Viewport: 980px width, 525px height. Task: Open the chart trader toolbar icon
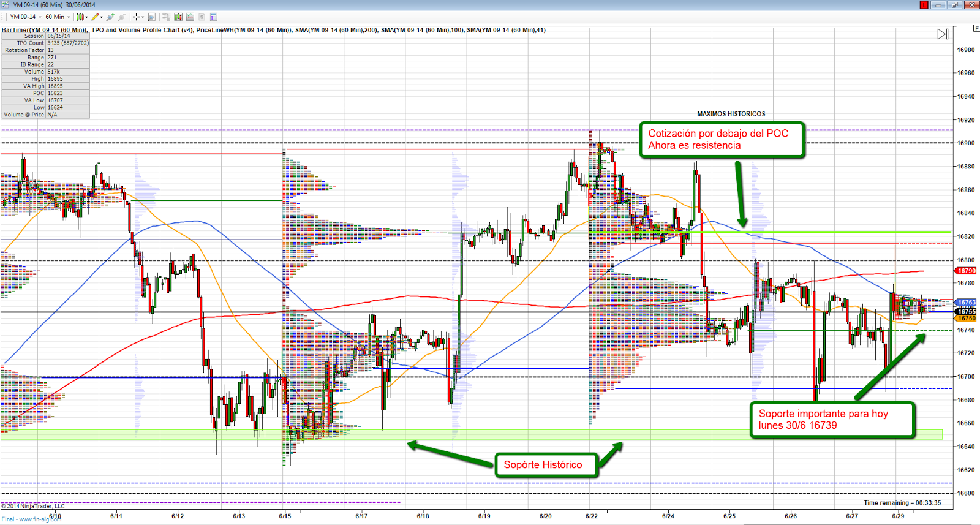[x=166, y=17]
